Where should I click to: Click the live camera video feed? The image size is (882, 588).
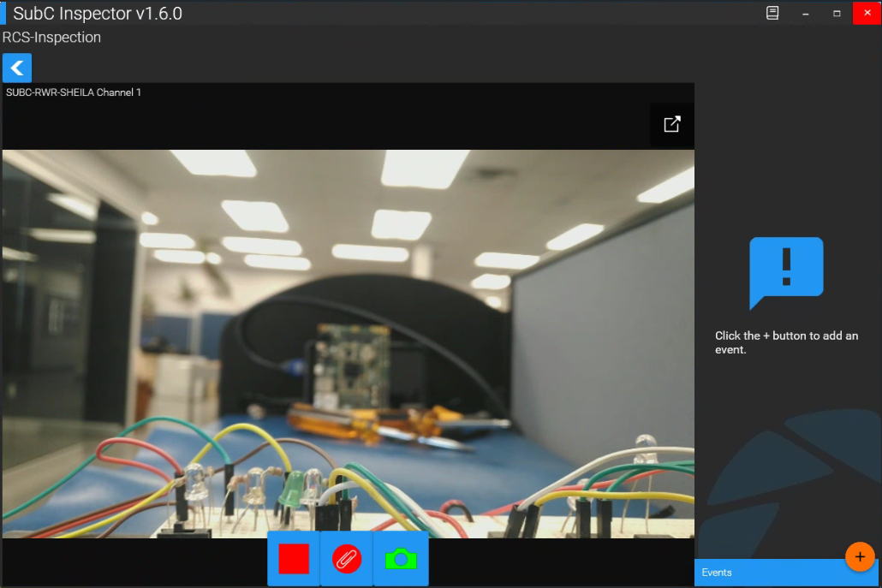(348, 344)
